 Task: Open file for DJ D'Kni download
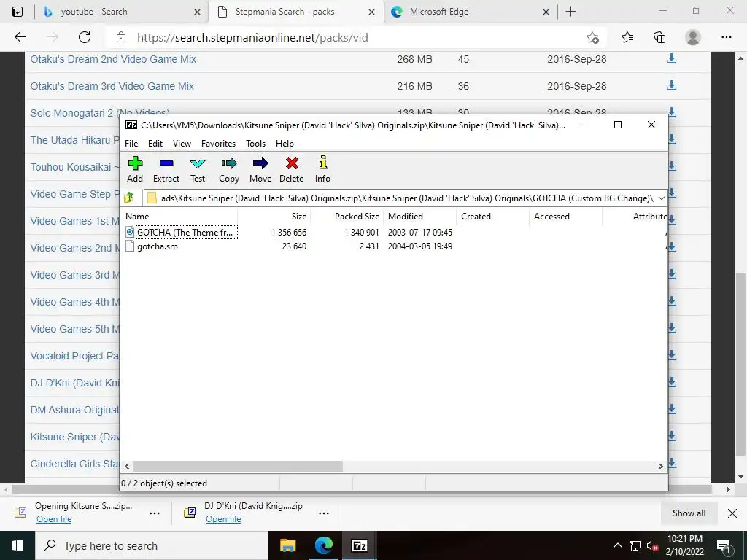pyautogui.click(x=223, y=519)
